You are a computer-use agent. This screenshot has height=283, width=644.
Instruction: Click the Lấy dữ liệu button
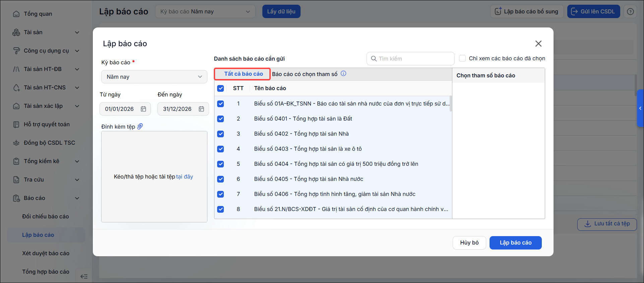[281, 11]
